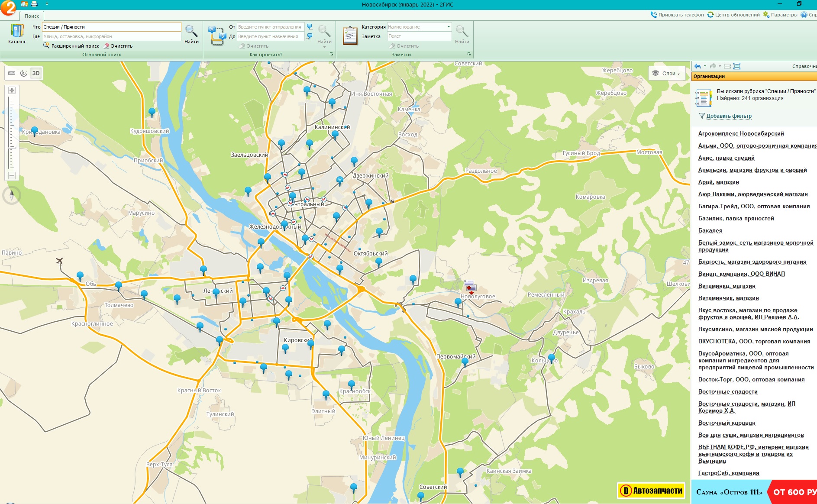Click the map compass north control
Screen dimensions: 817x504
[12, 195]
